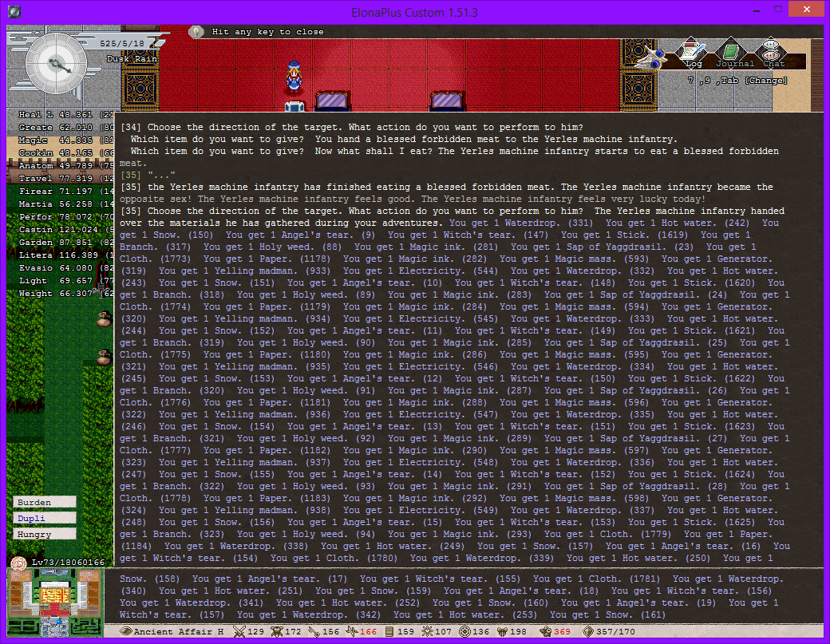Viewport: 830px width, 644px height.
Task: Click the wings stat icon (198)
Action: [x=502, y=630]
